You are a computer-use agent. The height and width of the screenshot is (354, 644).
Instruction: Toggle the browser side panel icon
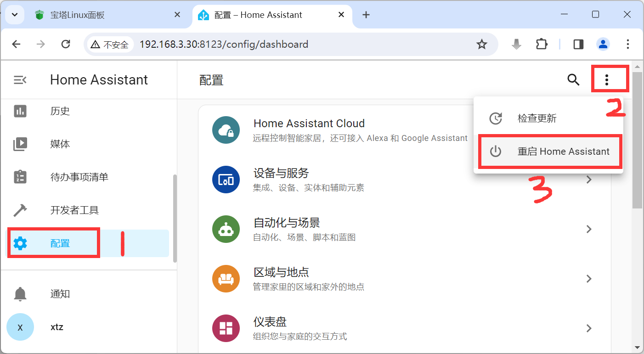pos(579,45)
